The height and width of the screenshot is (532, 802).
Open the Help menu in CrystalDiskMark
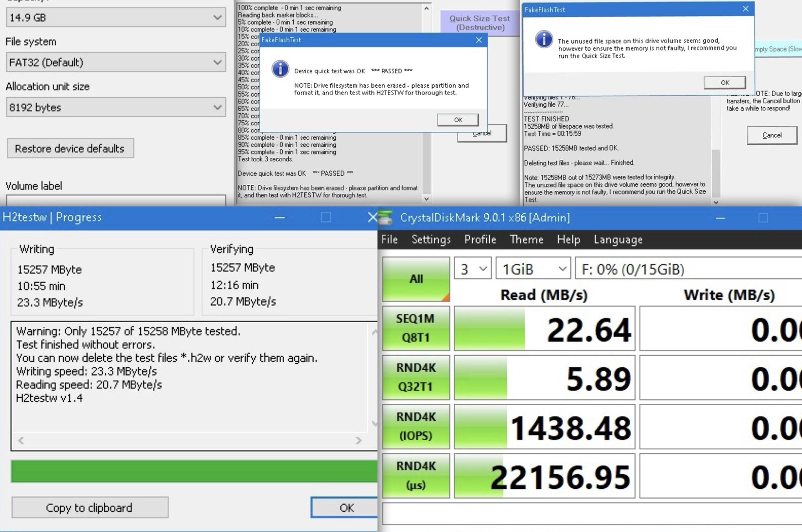click(568, 239)
